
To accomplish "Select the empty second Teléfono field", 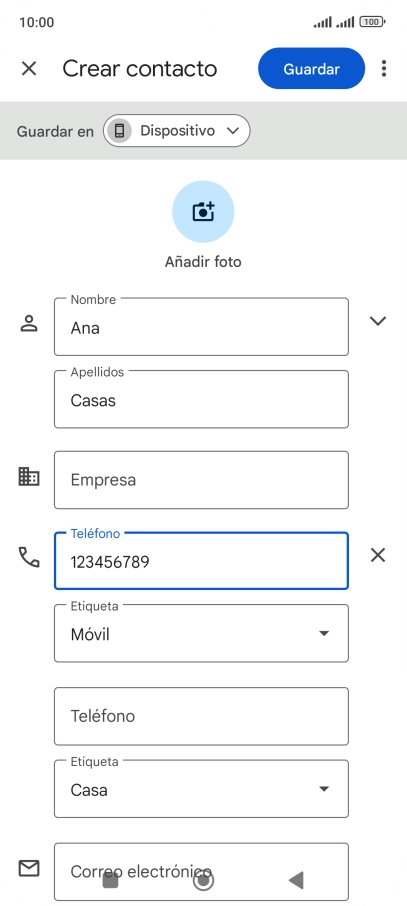I will 201,716.
